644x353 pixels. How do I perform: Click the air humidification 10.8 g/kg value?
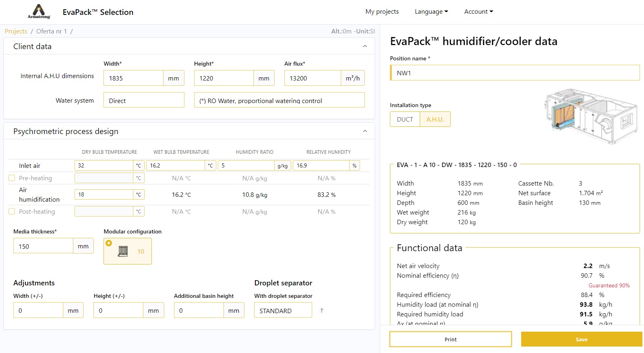pyautogui.click(x=255, y=195)
